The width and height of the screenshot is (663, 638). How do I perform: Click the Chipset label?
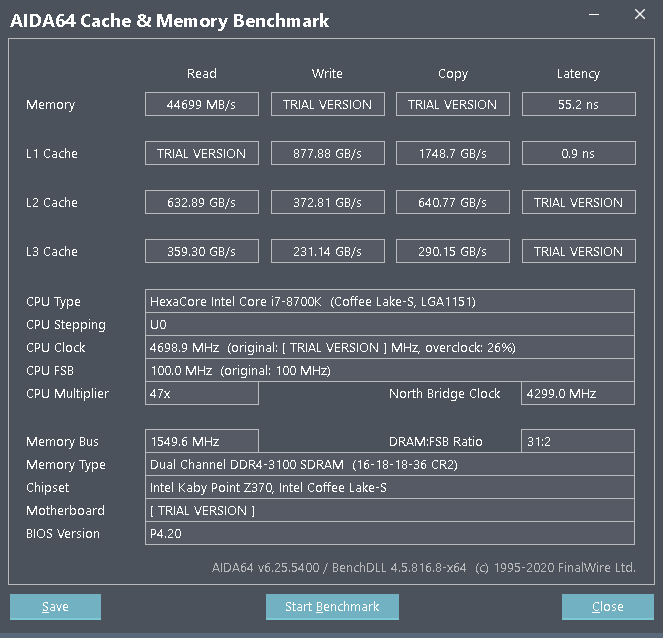(47, 487)
